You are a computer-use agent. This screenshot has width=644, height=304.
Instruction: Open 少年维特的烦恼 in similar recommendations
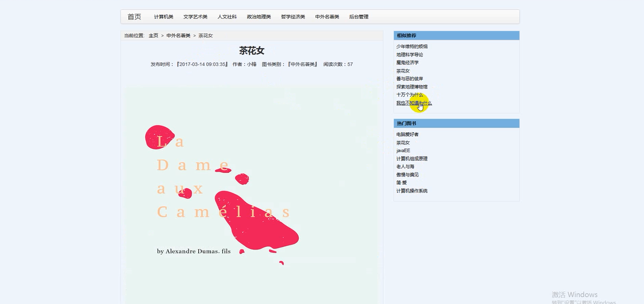412,47
